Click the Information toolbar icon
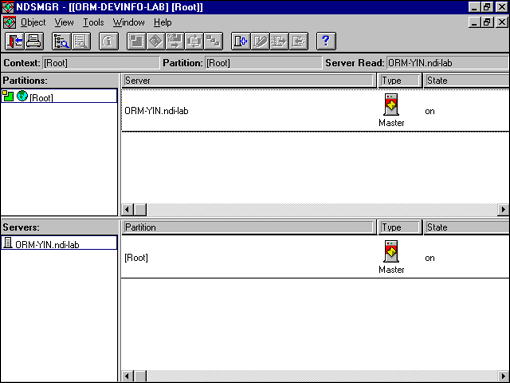 click(x=109, y=41)
